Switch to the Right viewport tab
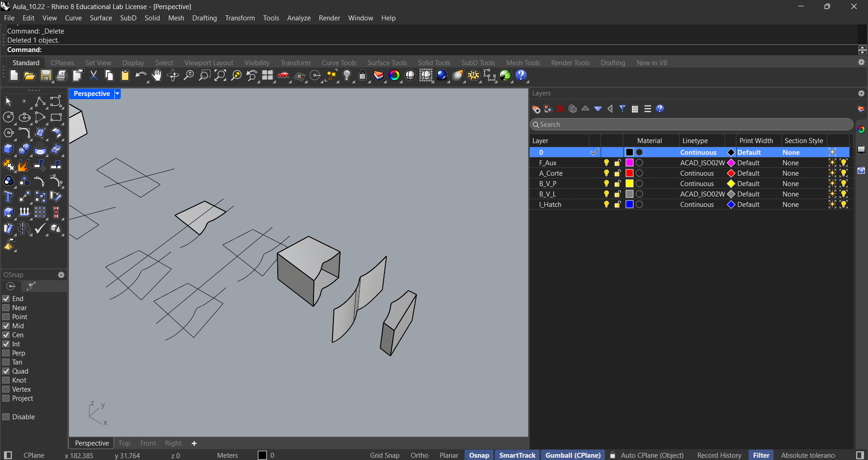The width and height of the screenshot is (868, 460). (173, 443)
